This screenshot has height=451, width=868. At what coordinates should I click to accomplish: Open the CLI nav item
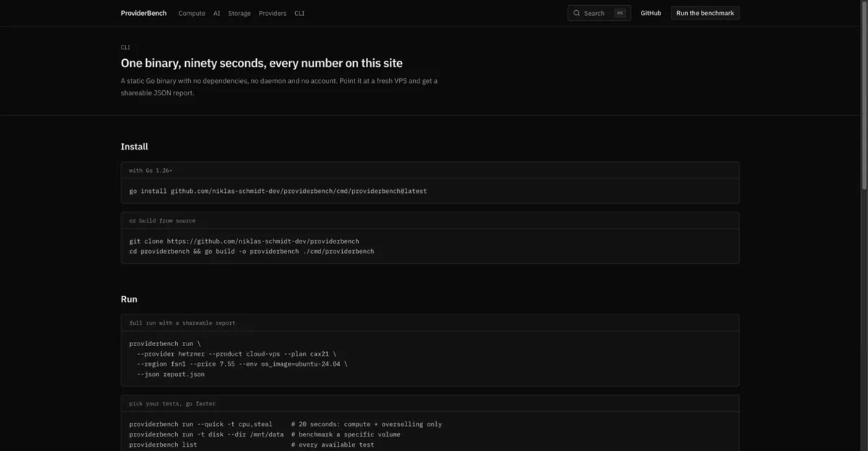[x=299, y=13]
